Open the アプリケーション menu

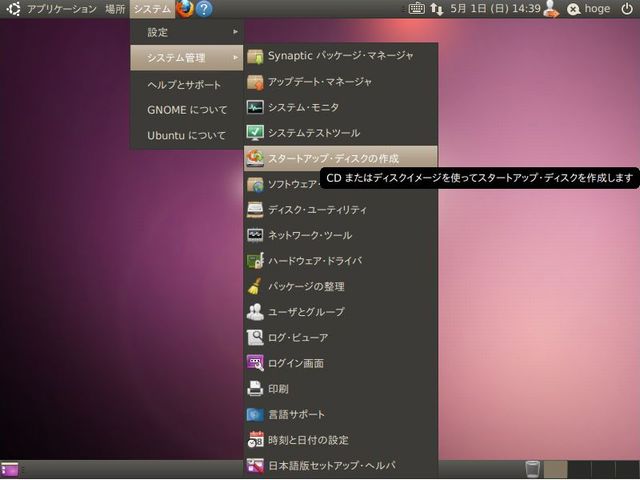tap(61, 9)
